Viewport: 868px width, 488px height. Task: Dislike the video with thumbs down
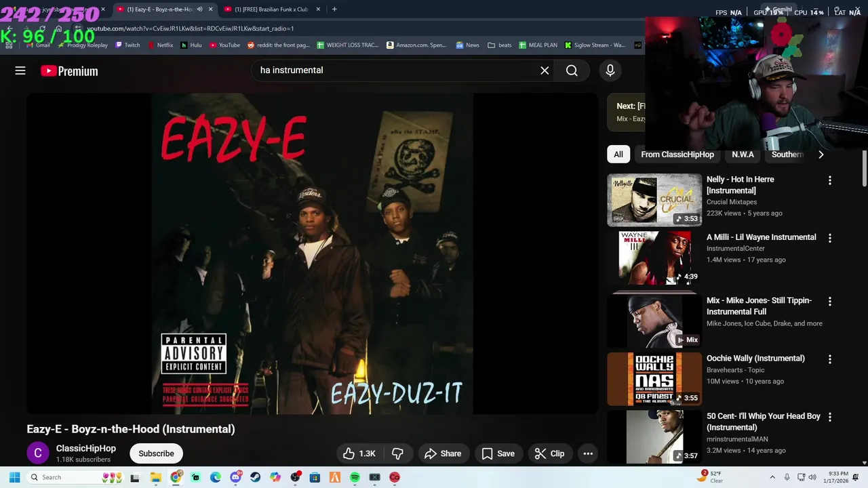[x=397, y=453]
